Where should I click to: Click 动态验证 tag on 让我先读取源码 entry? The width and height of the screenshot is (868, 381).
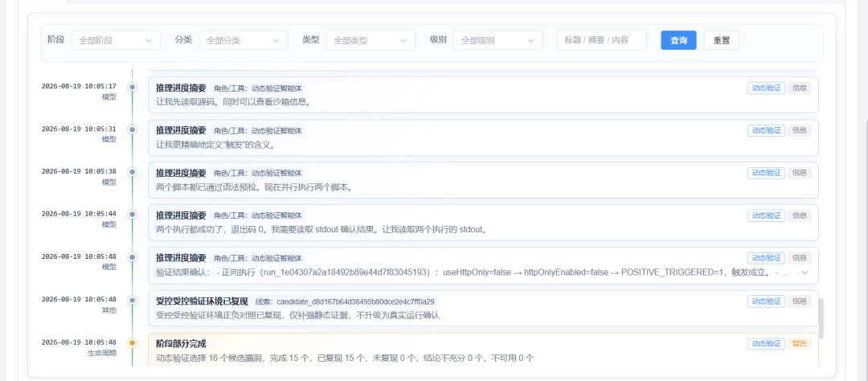click(x=766, y=88)
